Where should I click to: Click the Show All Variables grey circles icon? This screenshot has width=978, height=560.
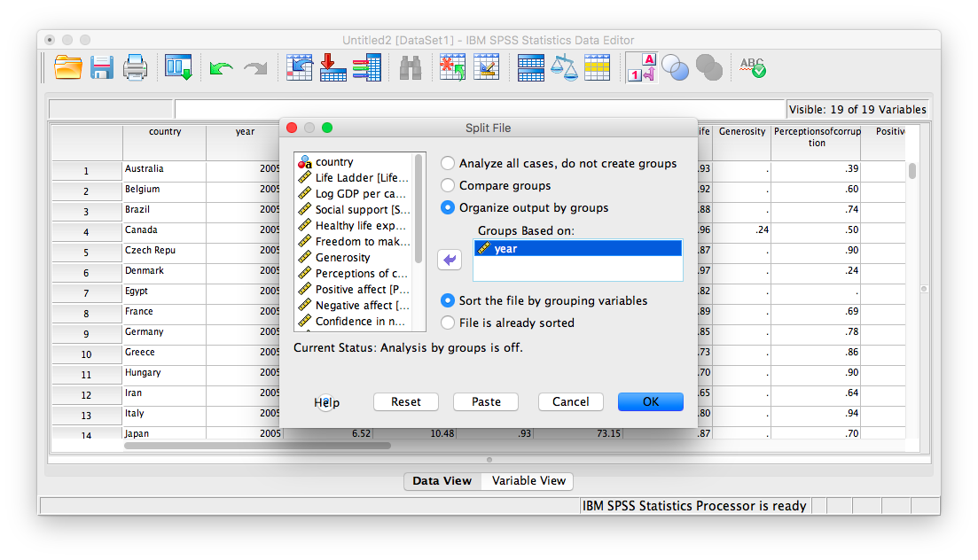tap(708, 67)
